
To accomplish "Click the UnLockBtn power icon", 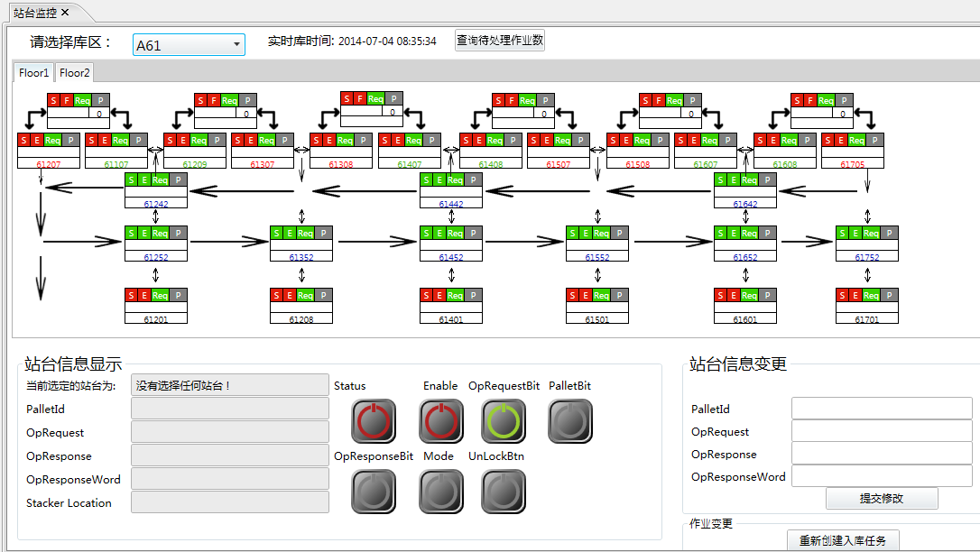I will (504, 492).
